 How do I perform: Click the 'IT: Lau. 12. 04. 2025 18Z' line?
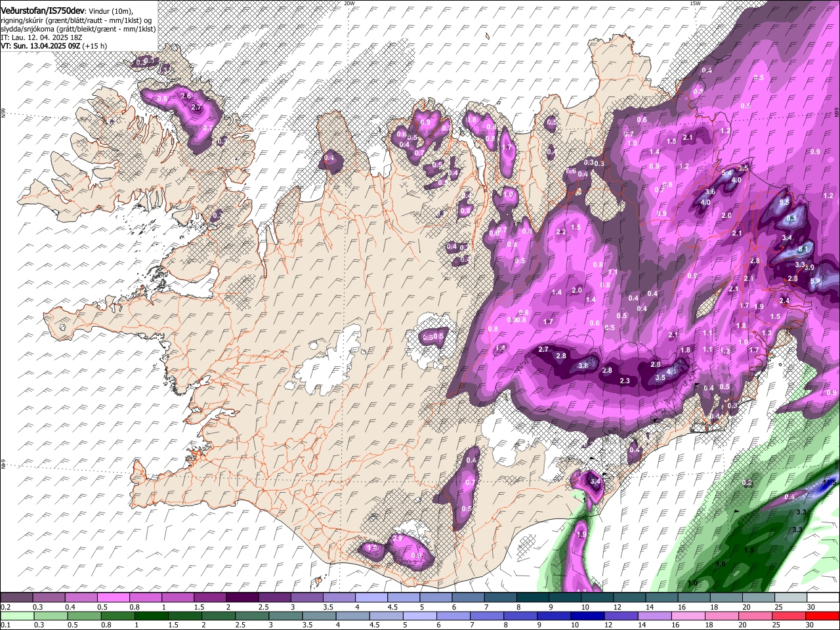coord(42,38)
